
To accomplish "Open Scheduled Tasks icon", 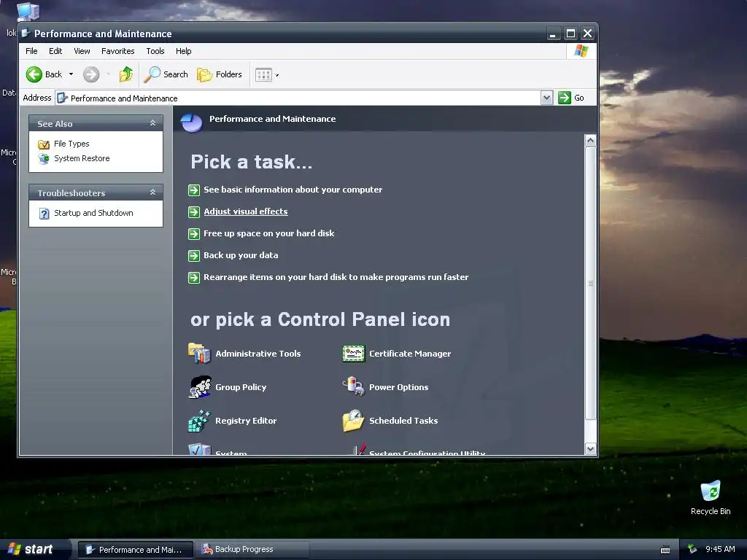I will tap(354, 421).
